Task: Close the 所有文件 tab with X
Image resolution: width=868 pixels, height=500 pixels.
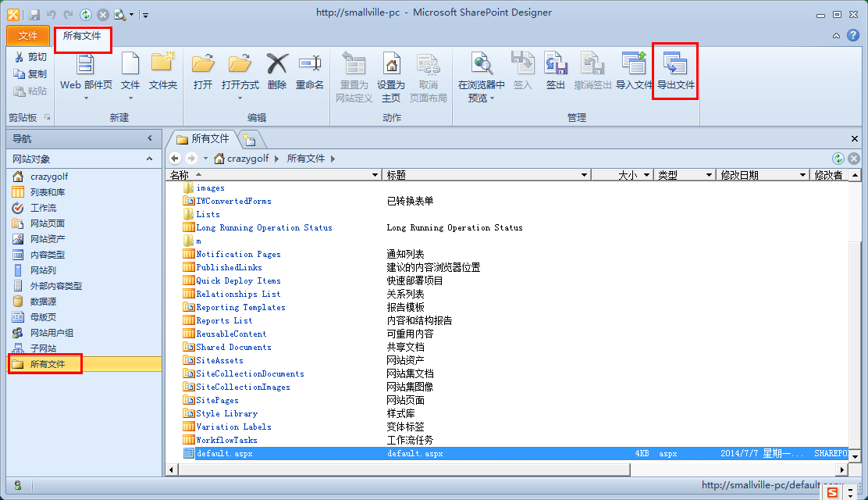Action: 854,138
